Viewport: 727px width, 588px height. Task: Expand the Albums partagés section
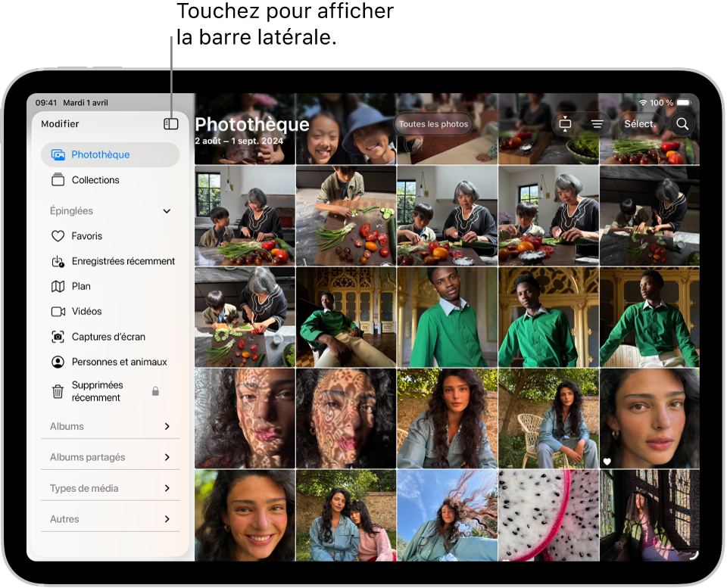[167, 457]
